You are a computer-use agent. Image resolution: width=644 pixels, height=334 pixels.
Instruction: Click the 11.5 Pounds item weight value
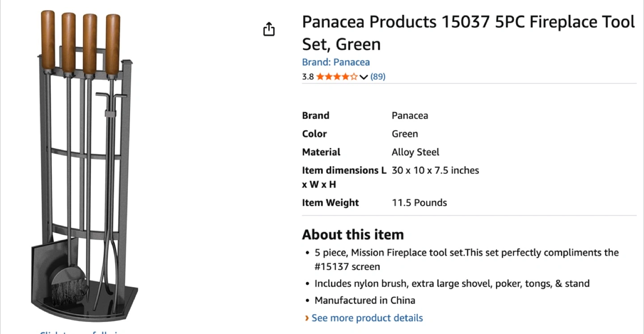pos(419,203)
